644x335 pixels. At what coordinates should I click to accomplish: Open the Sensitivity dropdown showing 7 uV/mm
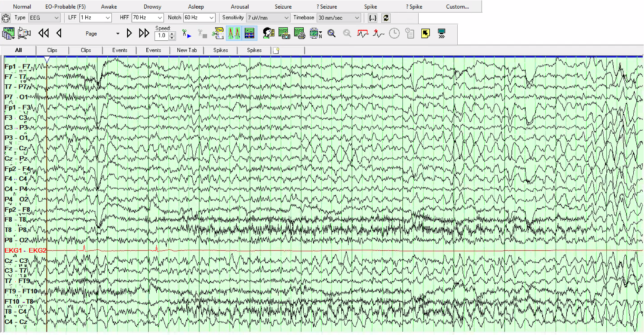(x=268, y=18)
